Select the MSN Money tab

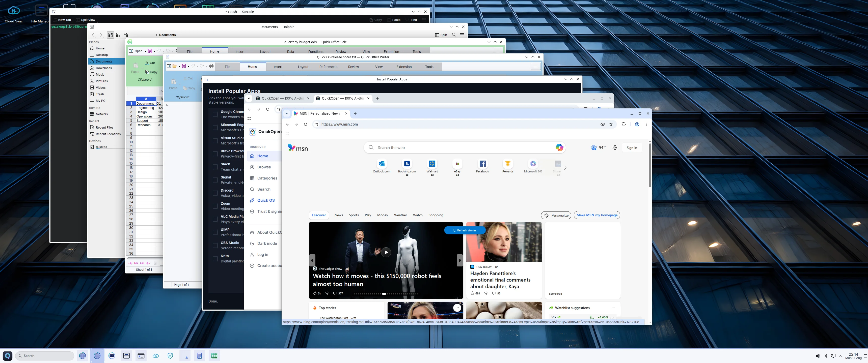point(382,215)
